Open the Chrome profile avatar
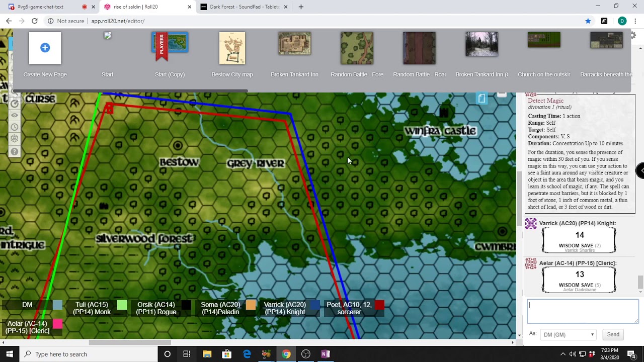The height and width of the screenshot is (362, 644). [622, 21]
